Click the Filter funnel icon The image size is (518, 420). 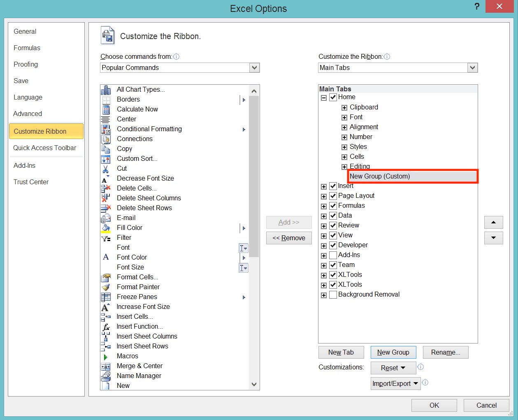tap(106, 238)
